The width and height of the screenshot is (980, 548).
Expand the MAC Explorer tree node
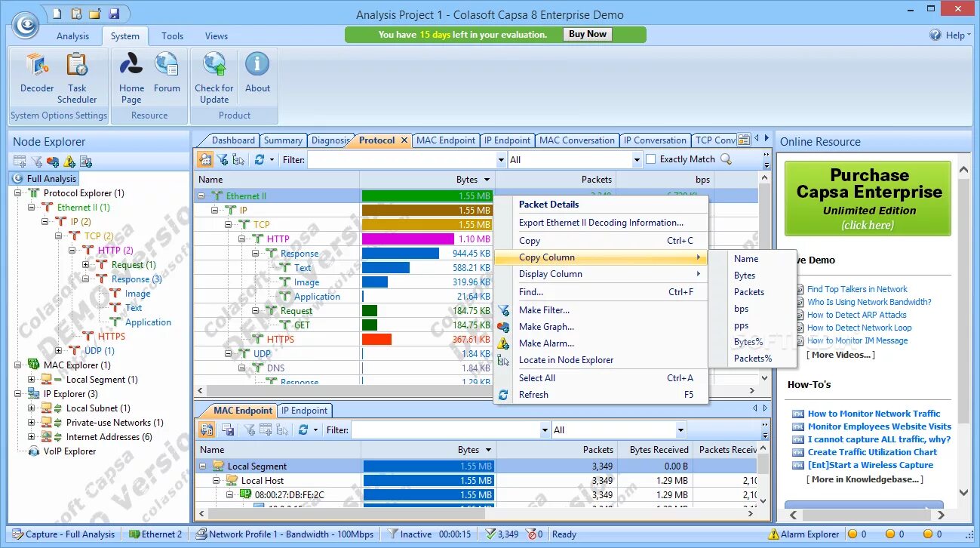(19, 365)
